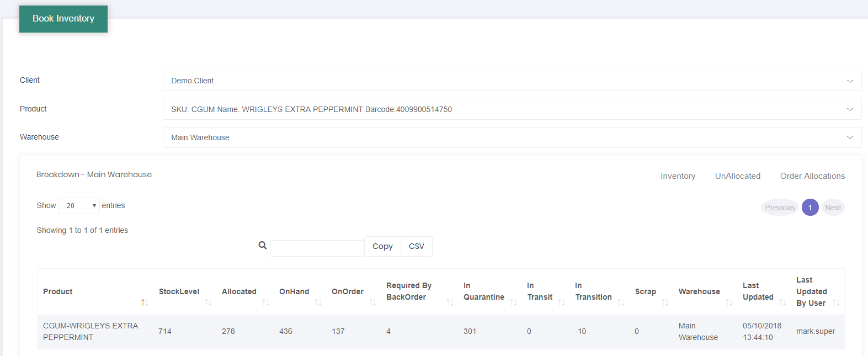Click allocated value 278
The image size is (868, 356).
pos(228,331)
